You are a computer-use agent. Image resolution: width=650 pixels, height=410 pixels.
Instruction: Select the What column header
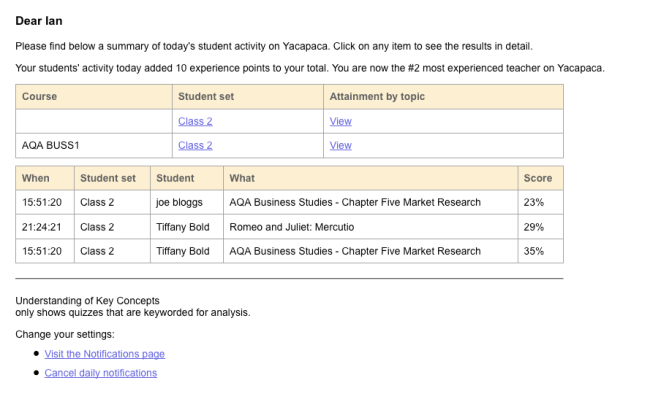coord(242,178)
